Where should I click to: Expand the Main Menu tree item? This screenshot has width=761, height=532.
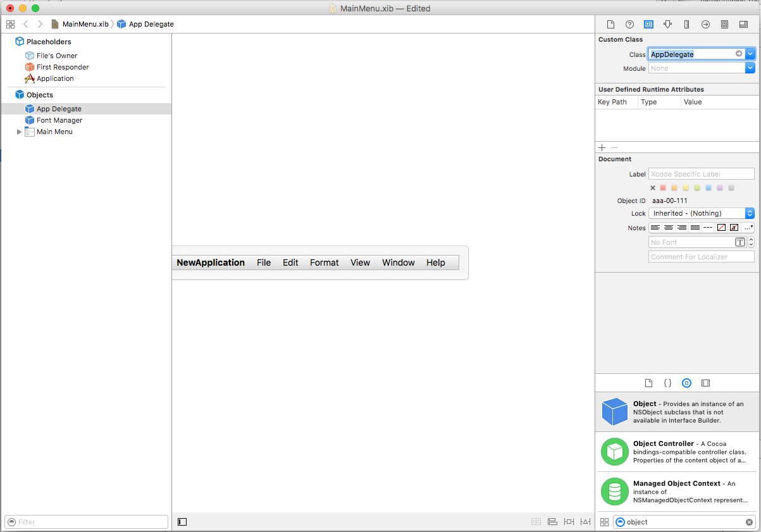(19, 132)
